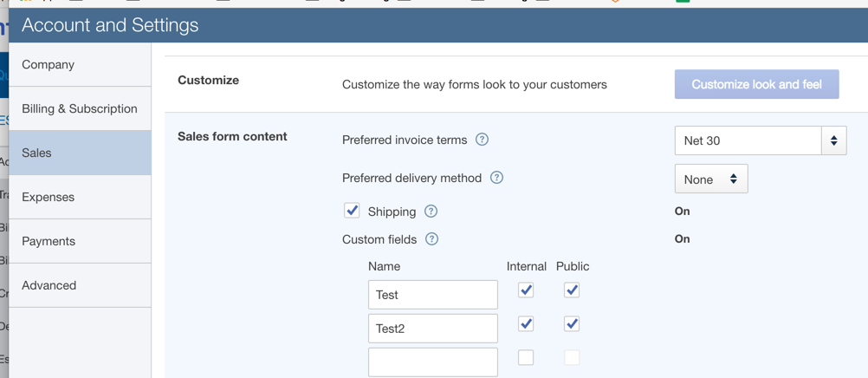
Task: Uncheck Internal checkbox for Test field
Action: 526,290
